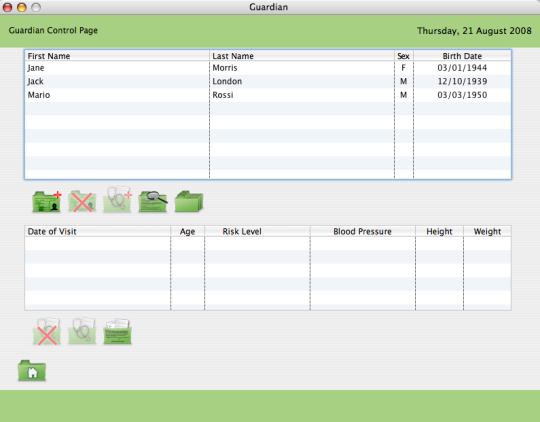The height and width of the screenshot is (422, 540).
Task: Go to home via house folder icon
Action: tap(32, 371)
